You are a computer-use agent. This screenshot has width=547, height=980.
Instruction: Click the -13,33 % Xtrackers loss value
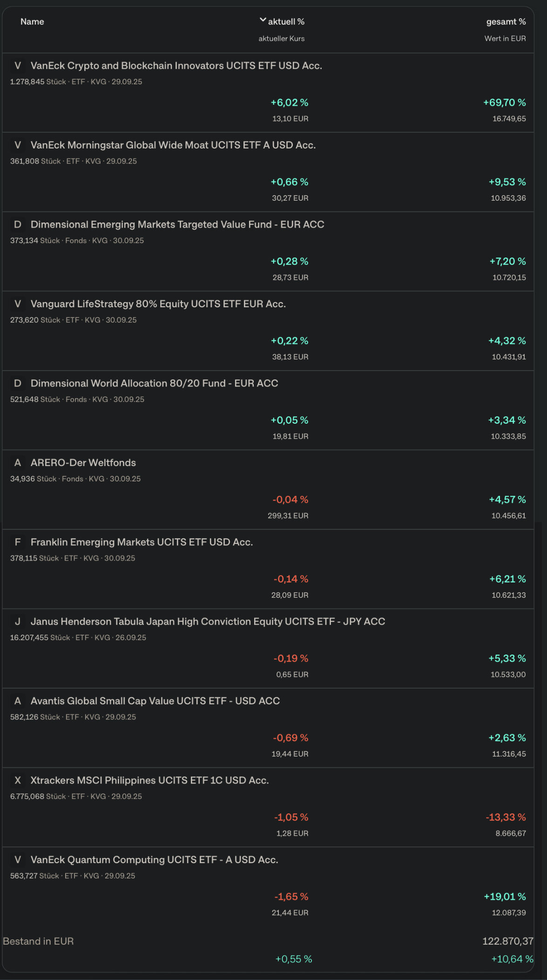[506, 817]
